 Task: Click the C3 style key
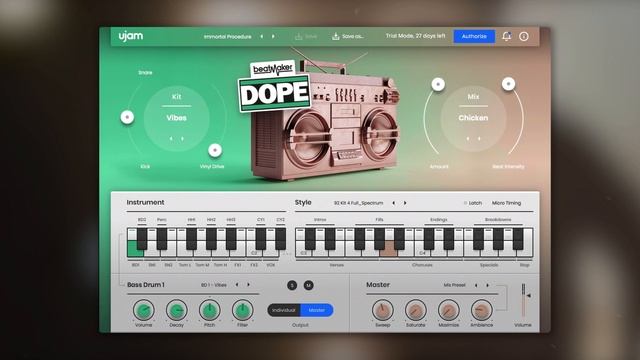[x=303, y=253]
